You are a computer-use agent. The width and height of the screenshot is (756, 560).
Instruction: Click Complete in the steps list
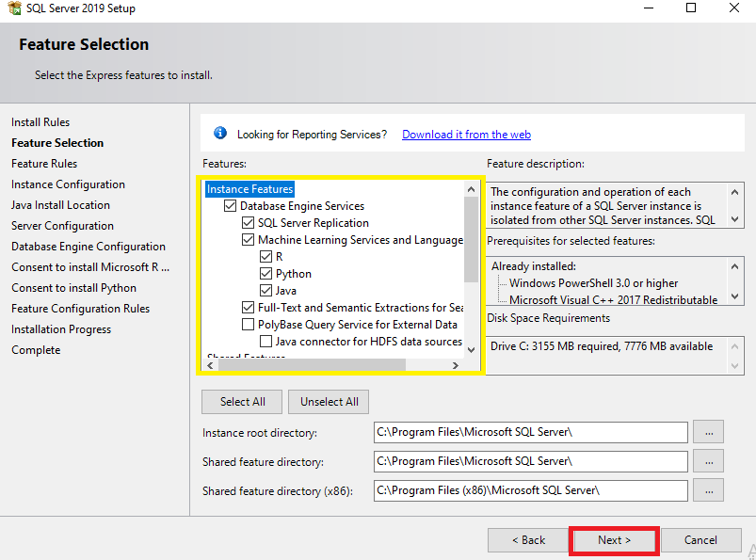pos(36,350)
